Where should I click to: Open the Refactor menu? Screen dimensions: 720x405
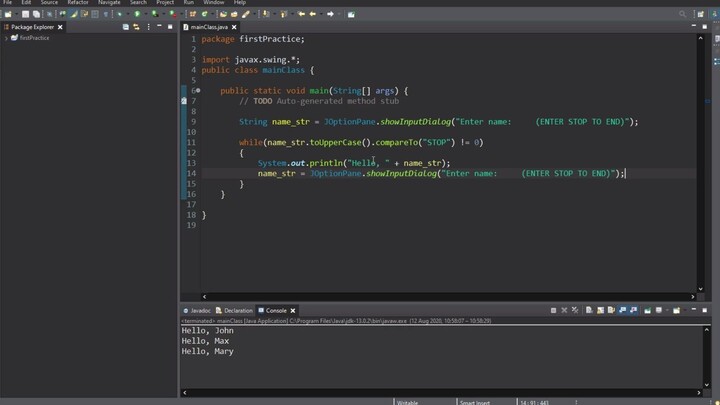[x=78, y=2]
